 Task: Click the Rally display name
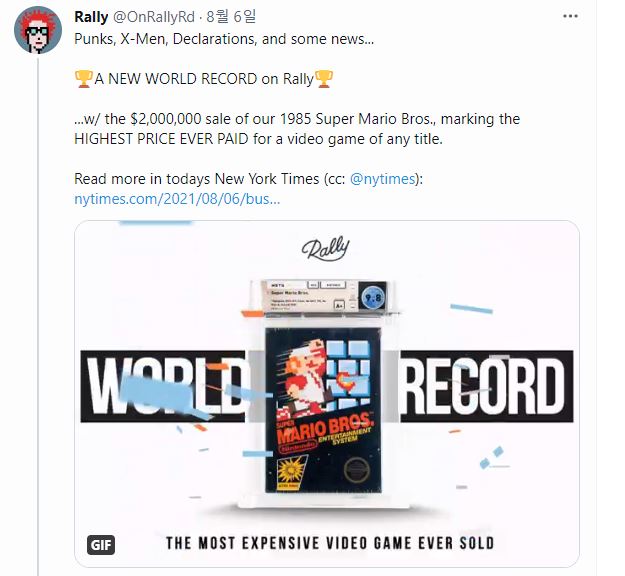pos(91,17)
